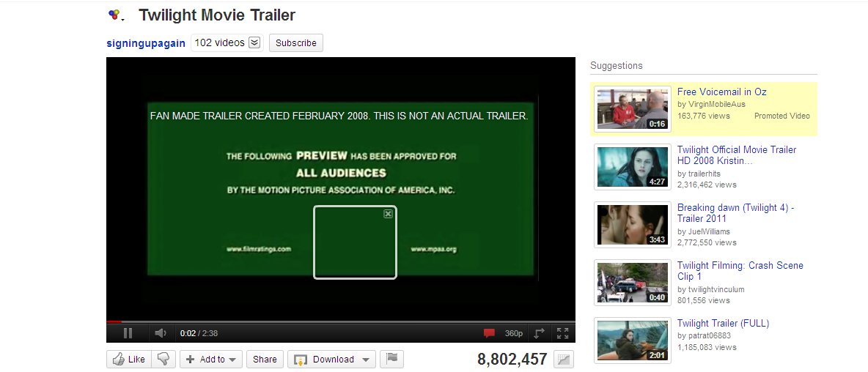Image resolution: width=868 pixels, height=372 pixels.
Task: Pause the video playback
Action: pyautogui.click(x=128, y=332)
